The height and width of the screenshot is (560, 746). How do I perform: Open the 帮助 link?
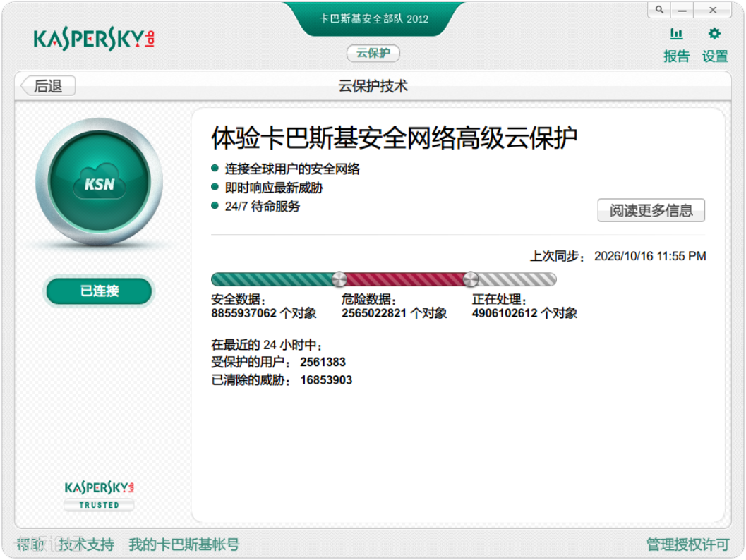[31, 544]
